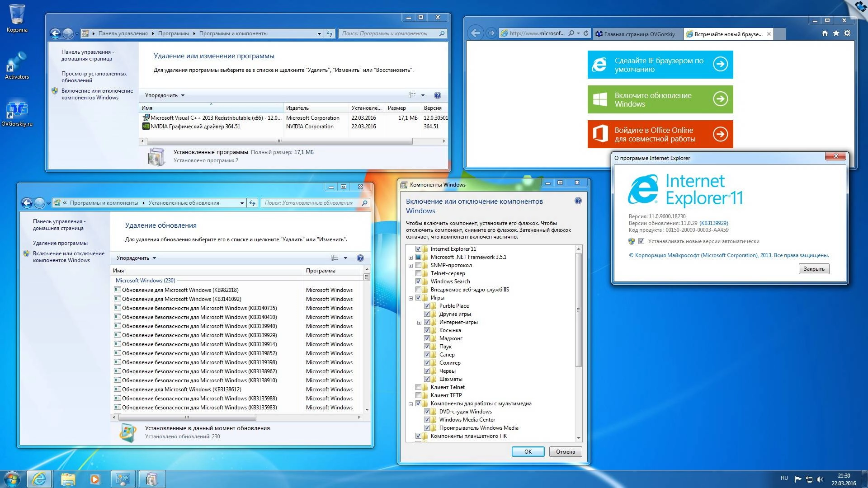Expand the Microsoft .NET Framework 3.5.1 node
The height and width of the screenshot is (488, 868).
(x=410, y=257)
